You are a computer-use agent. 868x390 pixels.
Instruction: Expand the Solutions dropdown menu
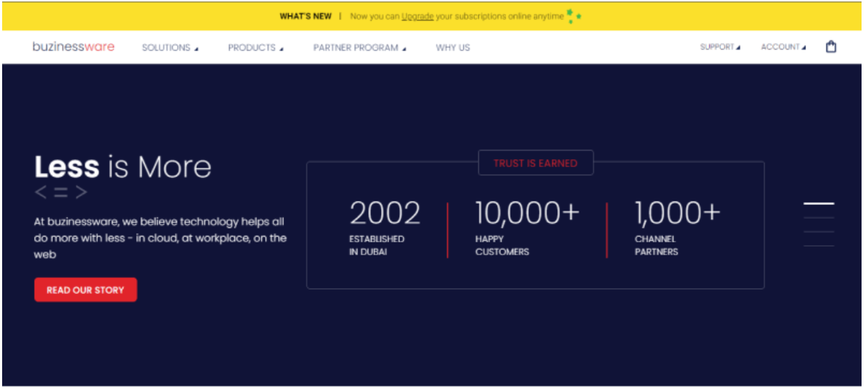(x=170, y=47)
